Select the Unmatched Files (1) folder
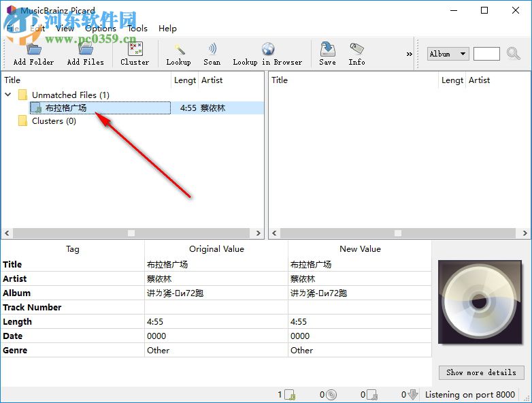Image resolution: width=532 pixels, height=403 pixels. [71, 95]
